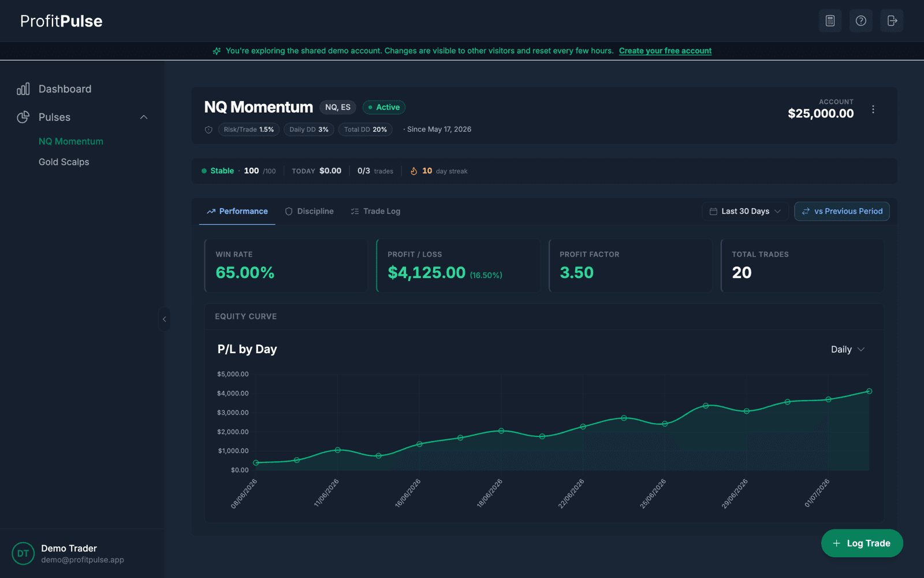
Task: Click the Total Trades 20 card
Action: coord(802,265)
